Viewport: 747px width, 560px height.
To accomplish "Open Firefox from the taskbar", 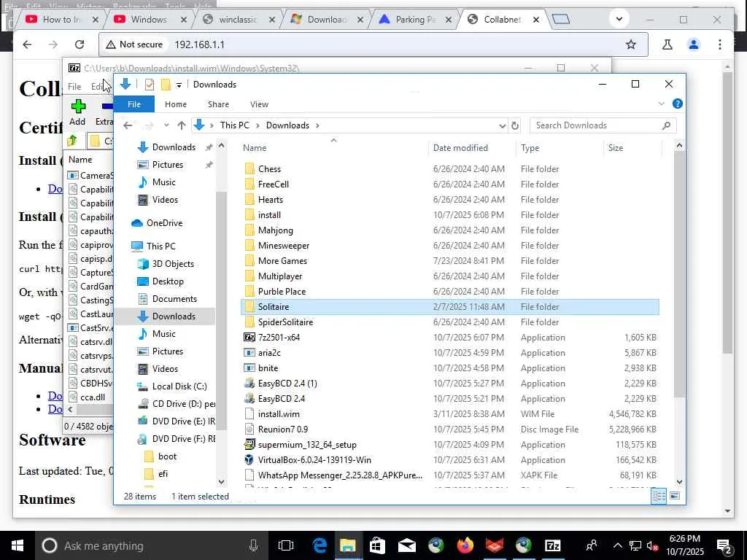I will pyautogui.click(x=465, y=545).
